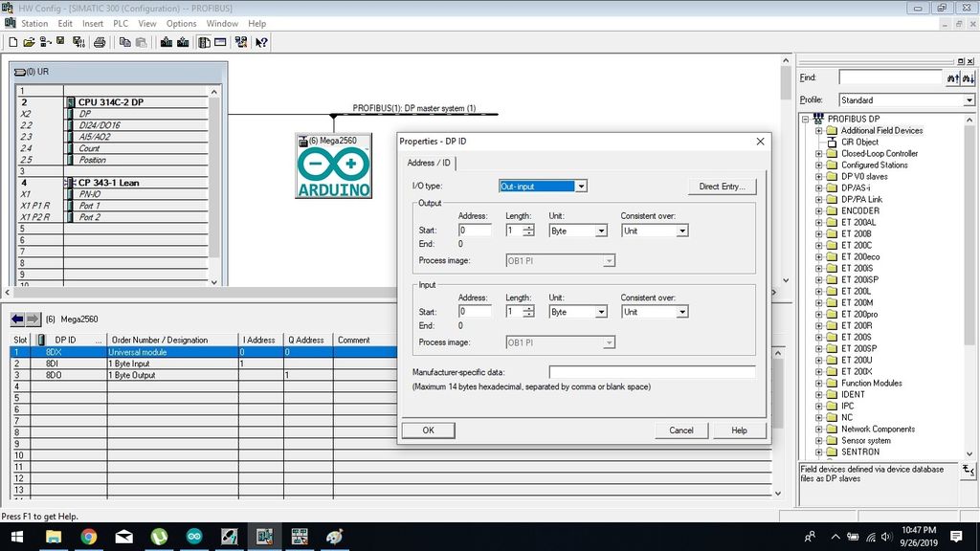This screenshot has height=551, width=980.
Task: Expand the Additional Field Devices folder
Action: click(x=819, y=130)
